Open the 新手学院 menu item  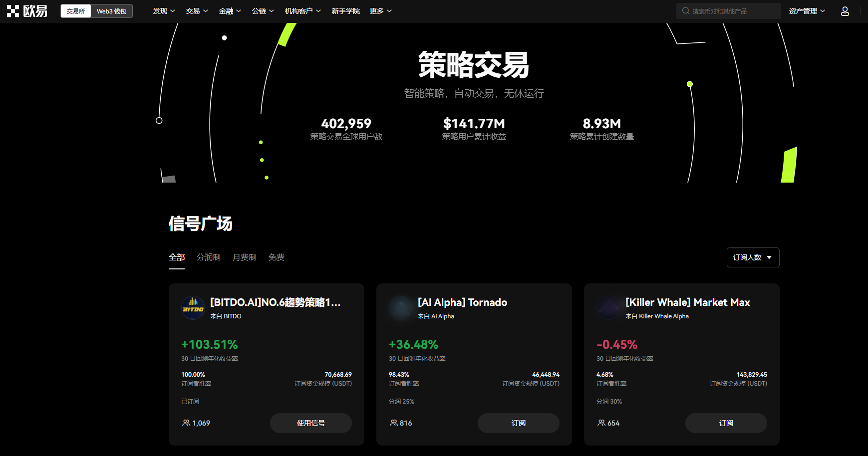point(346,10)
